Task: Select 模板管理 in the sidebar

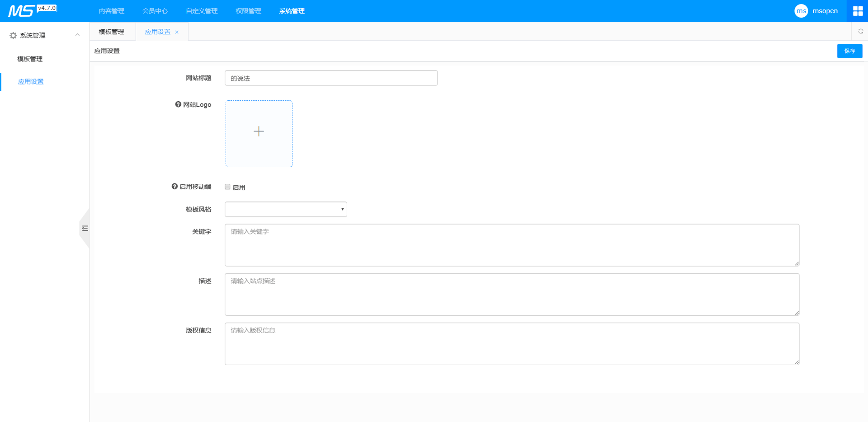Action: click(30, 59)
